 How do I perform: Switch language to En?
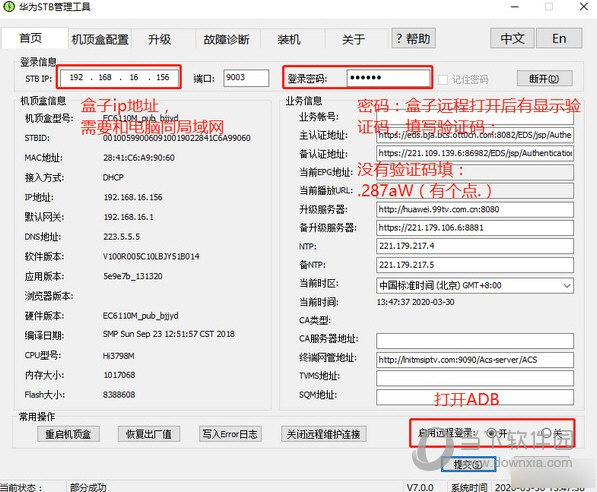click(x=559, y=38)
